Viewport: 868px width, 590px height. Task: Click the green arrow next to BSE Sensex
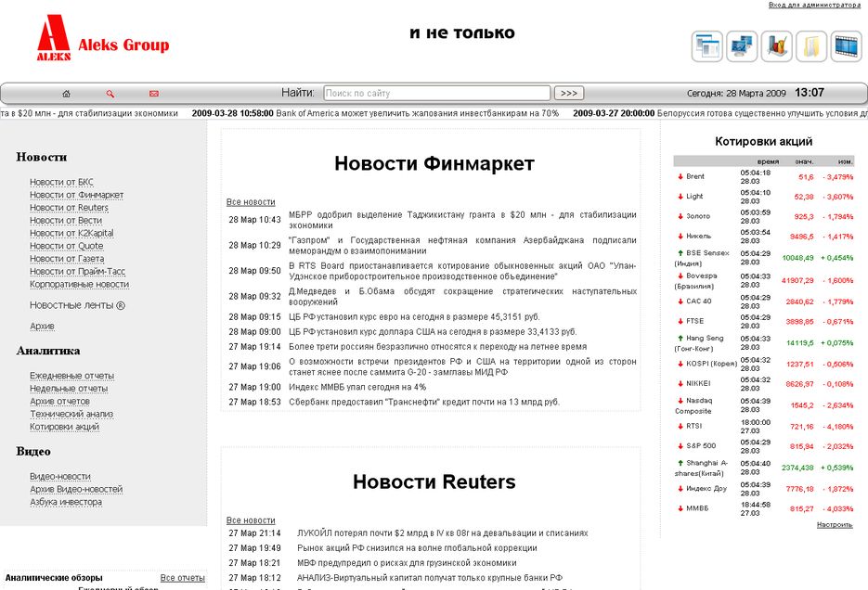[680, 252]
